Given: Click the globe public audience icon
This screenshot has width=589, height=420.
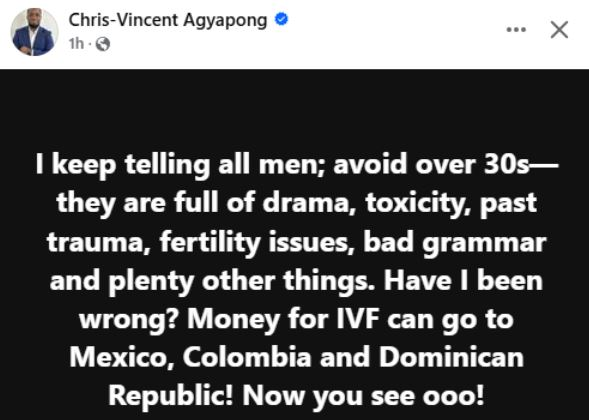Looking at the screenshot, I should coord(103,44).
